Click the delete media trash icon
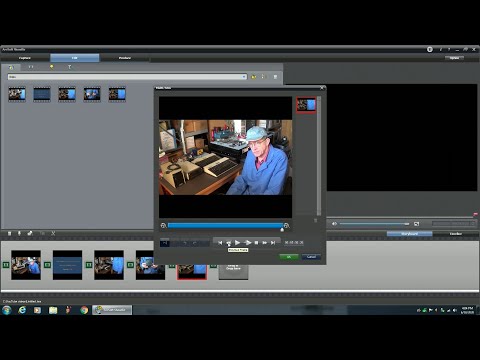Viewport: 480px width, 360px height. click(275, 77)
